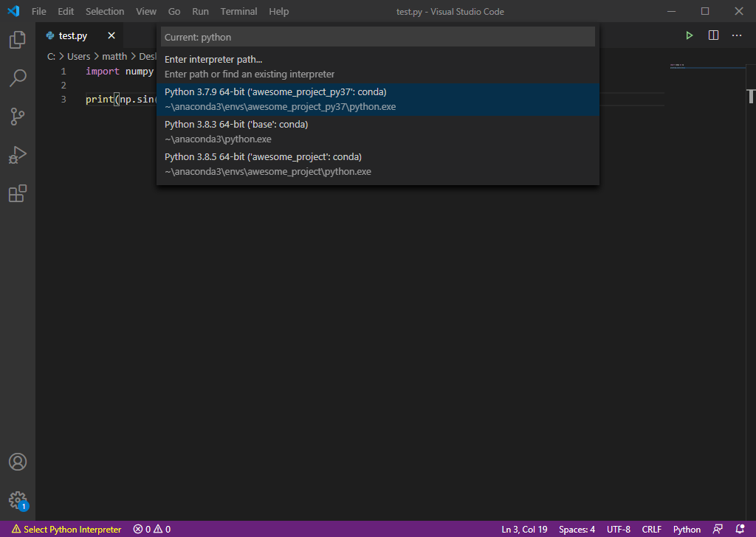Open notifications bell in status bar
The image size is (756, 537).
(740, 530)
